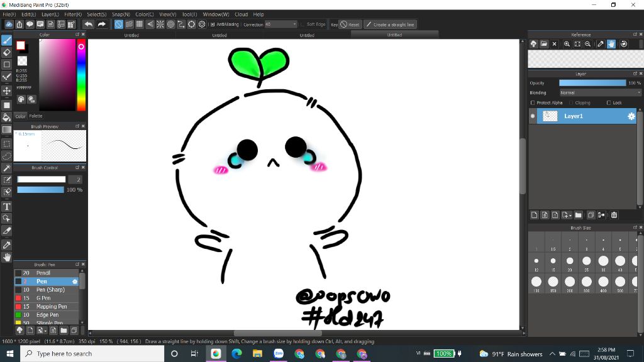This screenshot has height=362, width=644.
Task: Open File Explorer from taskbar
Action: [257, 354]
